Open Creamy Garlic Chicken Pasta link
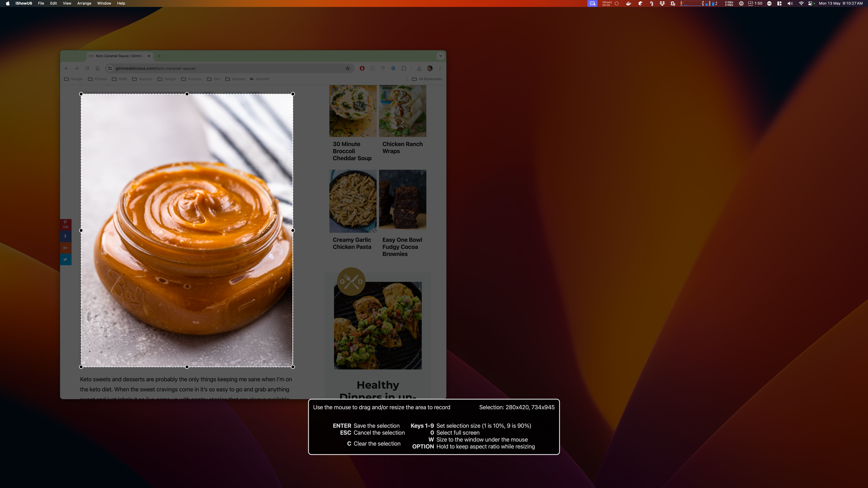 pos(352,243)
